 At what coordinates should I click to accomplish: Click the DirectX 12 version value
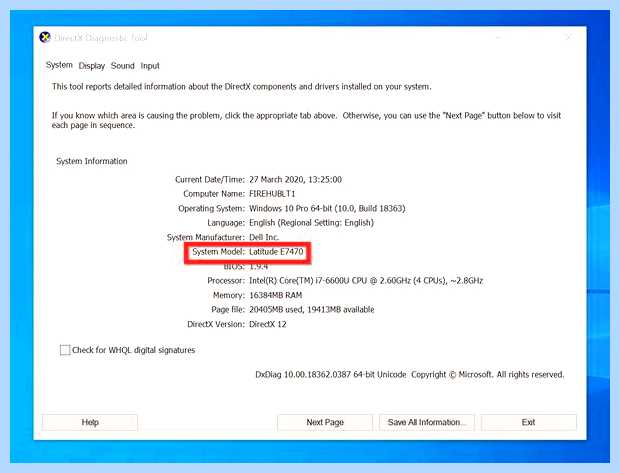[x=268, y=324]
